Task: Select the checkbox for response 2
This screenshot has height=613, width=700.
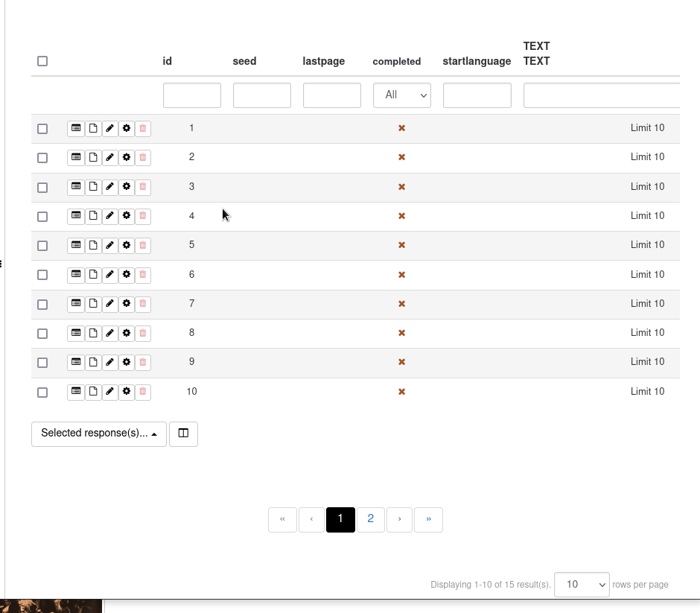Action: [42, 158]
